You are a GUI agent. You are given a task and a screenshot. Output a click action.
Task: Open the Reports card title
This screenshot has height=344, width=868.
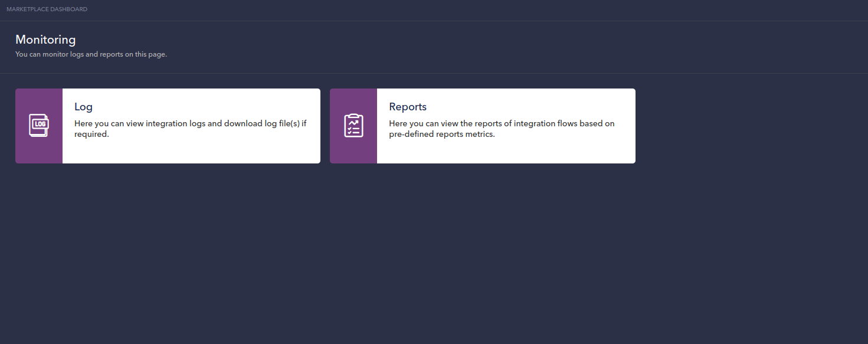tap(407, 107)
